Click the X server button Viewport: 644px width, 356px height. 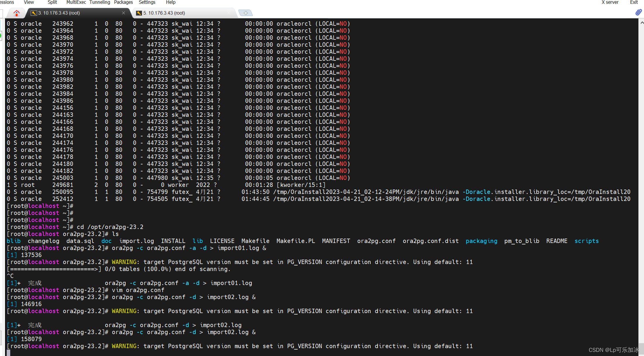point(610,2)
